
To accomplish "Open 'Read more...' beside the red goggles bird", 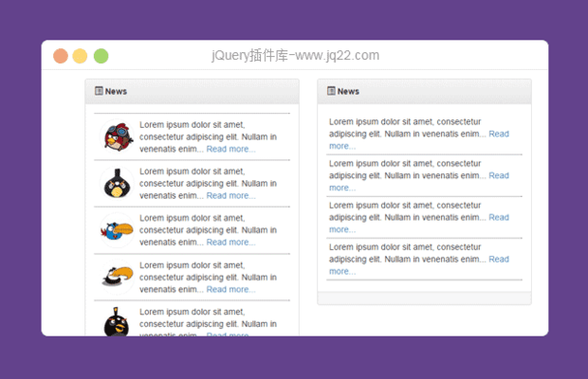I will point(230,149).
